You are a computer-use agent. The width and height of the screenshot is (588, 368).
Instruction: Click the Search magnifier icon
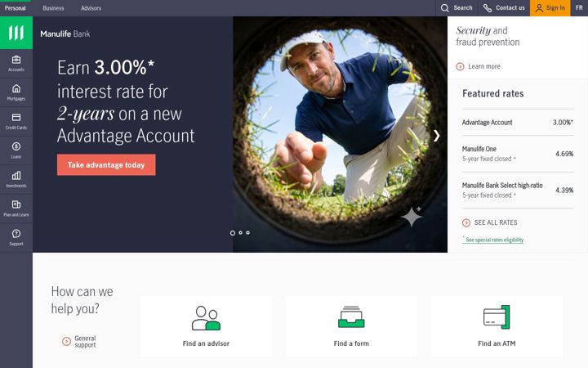click(x=445, y=8)
